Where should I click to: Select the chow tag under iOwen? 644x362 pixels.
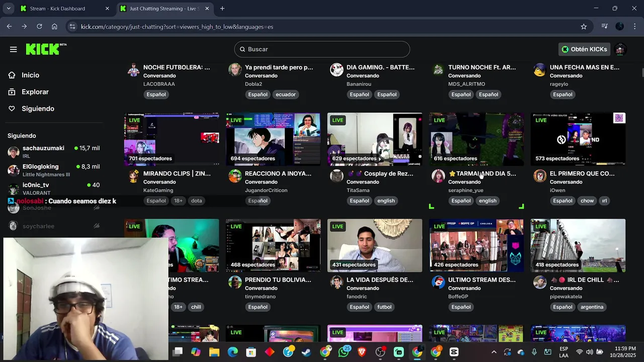[587, 201]
